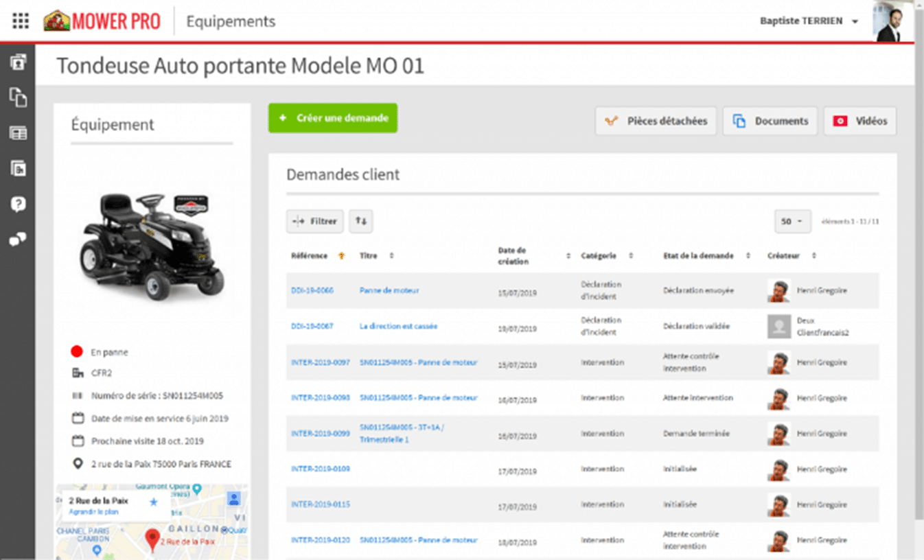Open the Baptiste TERRIEN user dropdown
Image resolution: width=924 pixels, height=560 pixels.
click(809, 21)
